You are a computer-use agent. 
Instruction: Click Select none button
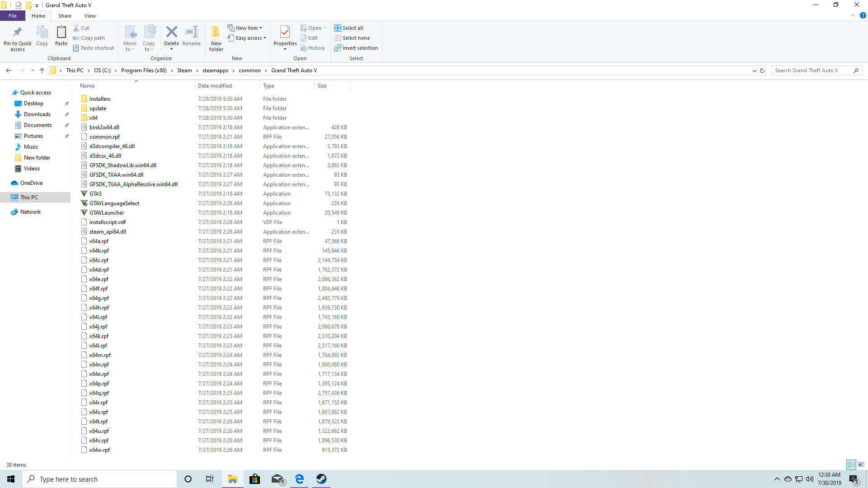(x=352, y=38)
